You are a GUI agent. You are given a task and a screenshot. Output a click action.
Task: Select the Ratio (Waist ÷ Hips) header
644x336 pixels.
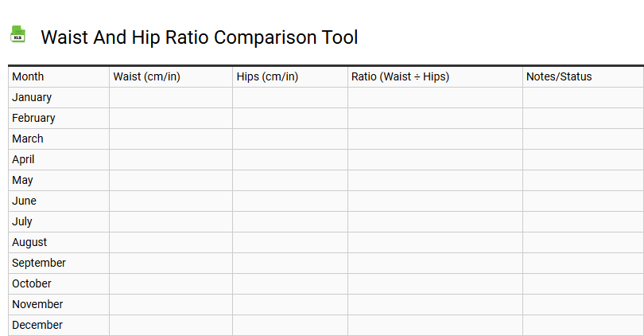click(435, 77)
